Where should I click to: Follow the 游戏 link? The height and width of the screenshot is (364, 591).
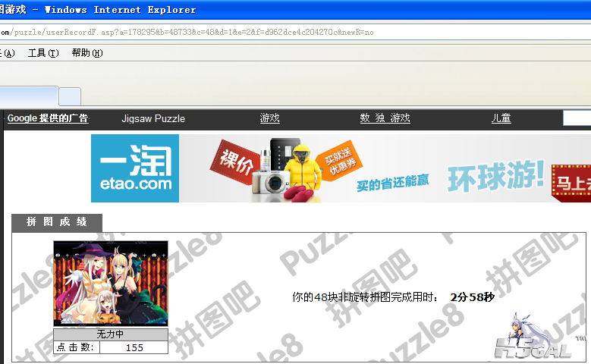[269, 118]
